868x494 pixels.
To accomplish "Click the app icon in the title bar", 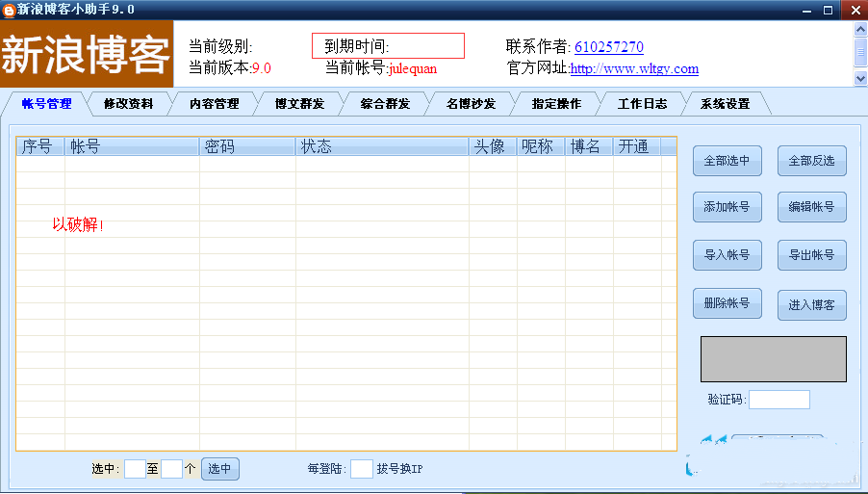I will tap(10, 10).
